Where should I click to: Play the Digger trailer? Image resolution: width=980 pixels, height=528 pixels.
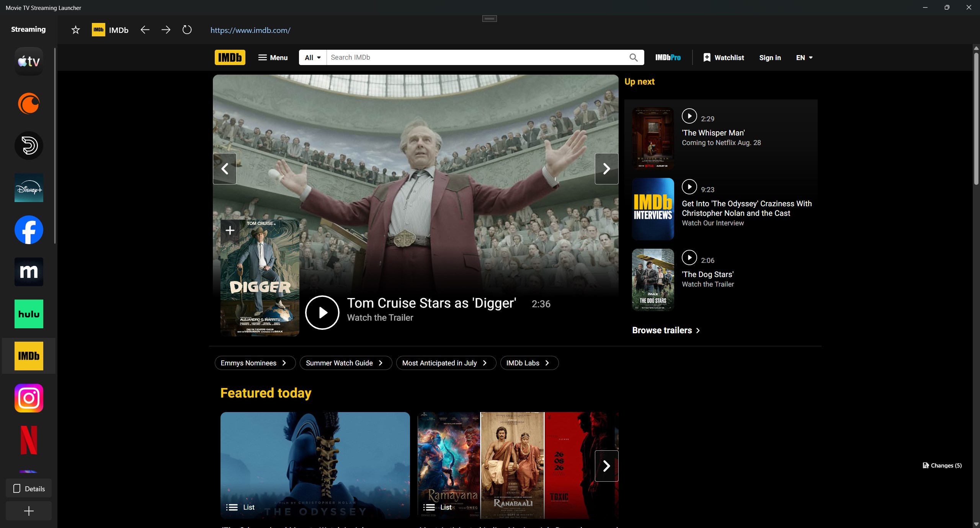point(322,312)
